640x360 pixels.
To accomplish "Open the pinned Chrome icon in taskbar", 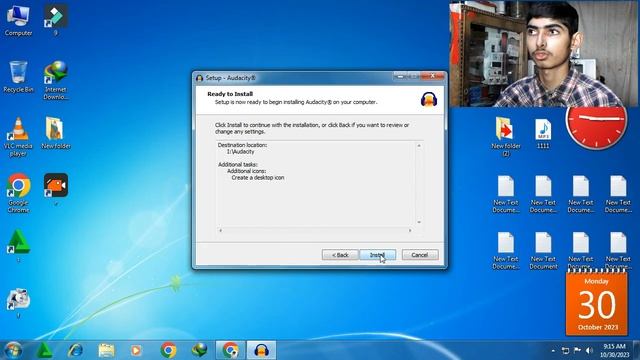I will [168, 350].
